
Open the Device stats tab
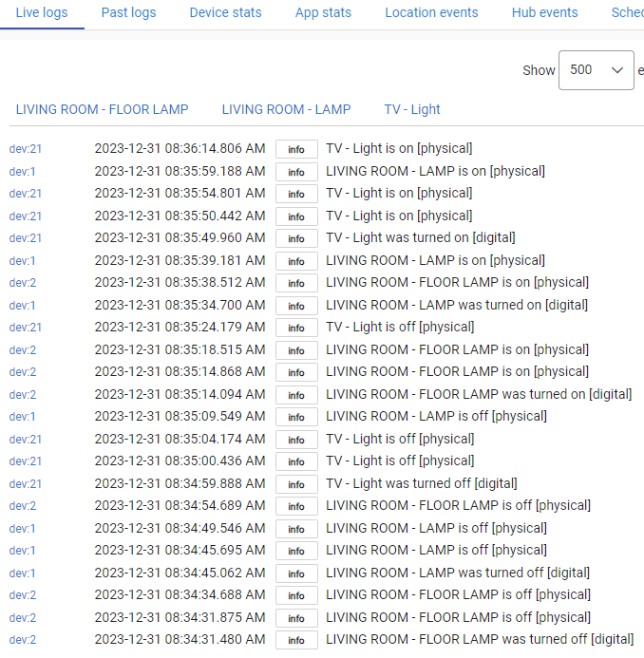[225, 12]
